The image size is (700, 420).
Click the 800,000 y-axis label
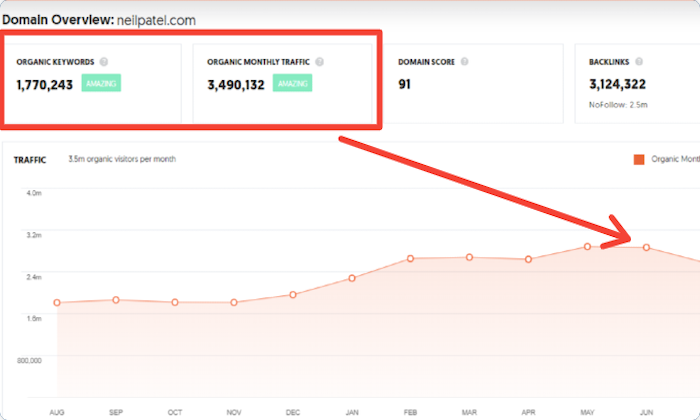[x=29, y=360]
